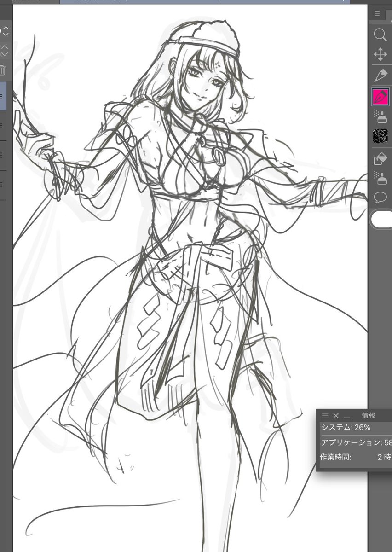This screenshot has width=392, height=552.
Task: Select the airbrush icon above the speech balloon
Action: [x=380, y=178]
